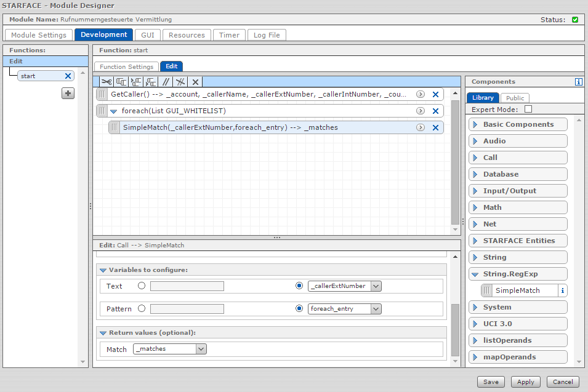Open Components info icon
The height and width of the screenshot is (392, 588).
(x=579, y=82)
